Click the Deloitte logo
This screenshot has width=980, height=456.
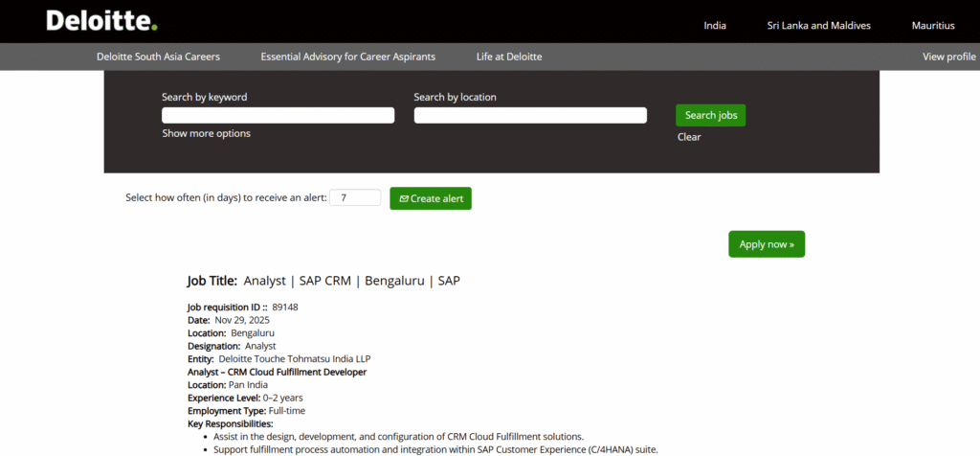click(101, 21)
